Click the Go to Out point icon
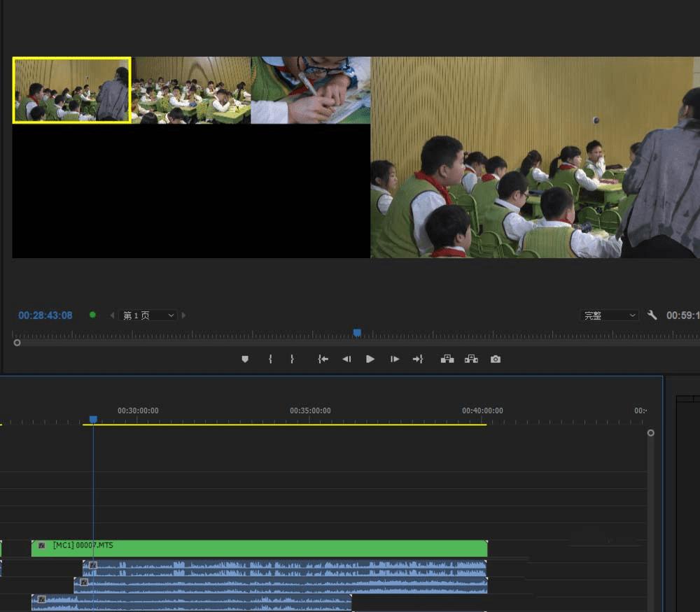The width and height of the screenshot is (700, 612). coord(418,359)
